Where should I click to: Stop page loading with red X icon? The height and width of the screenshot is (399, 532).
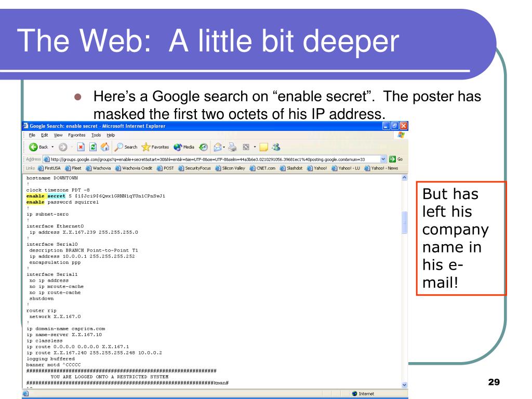tap(81, 147)
